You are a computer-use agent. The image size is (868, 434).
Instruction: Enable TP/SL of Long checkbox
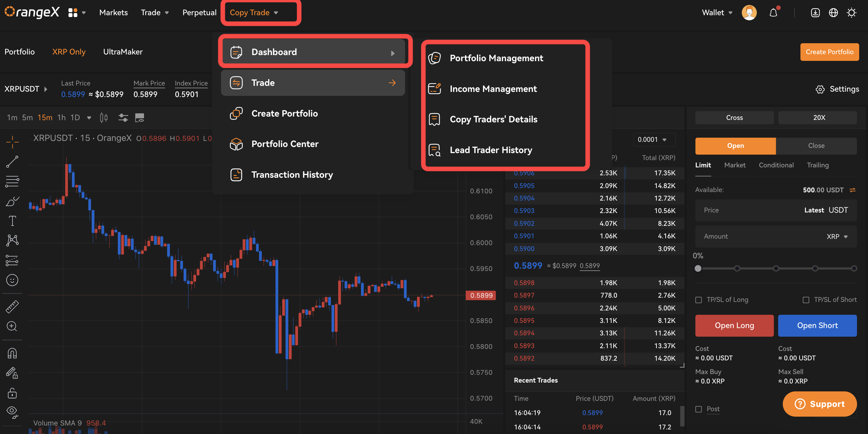coord(699,300)
